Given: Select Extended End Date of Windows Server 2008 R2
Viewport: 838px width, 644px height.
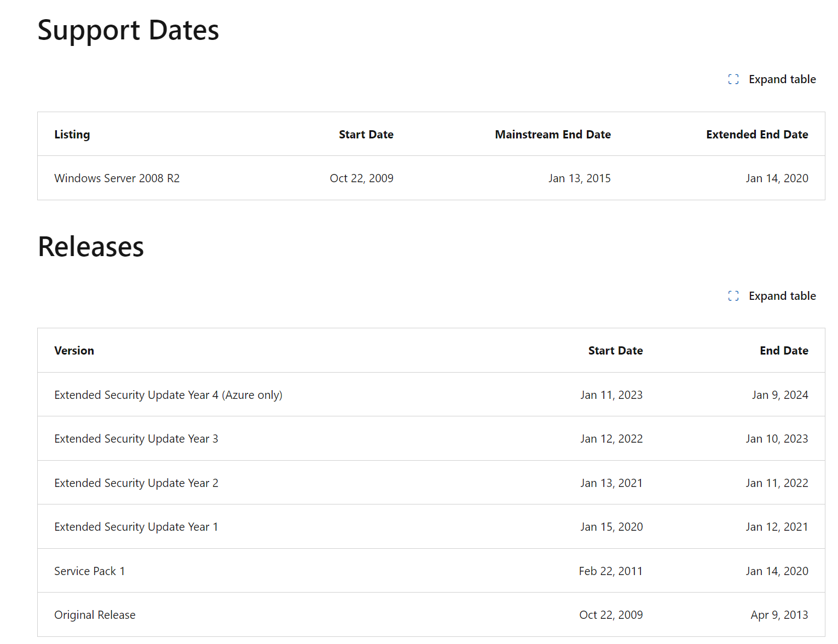Looking at the screenshot, I should pos(777,178).
